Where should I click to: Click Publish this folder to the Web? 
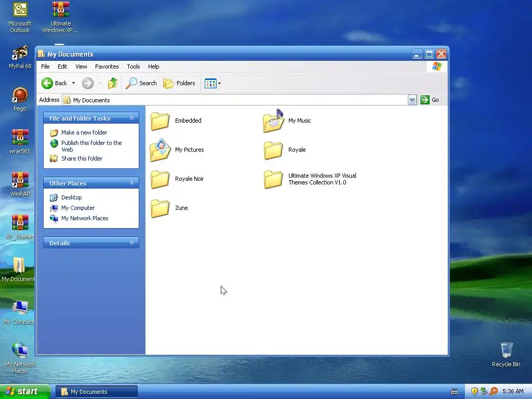(x=91, y=146)
